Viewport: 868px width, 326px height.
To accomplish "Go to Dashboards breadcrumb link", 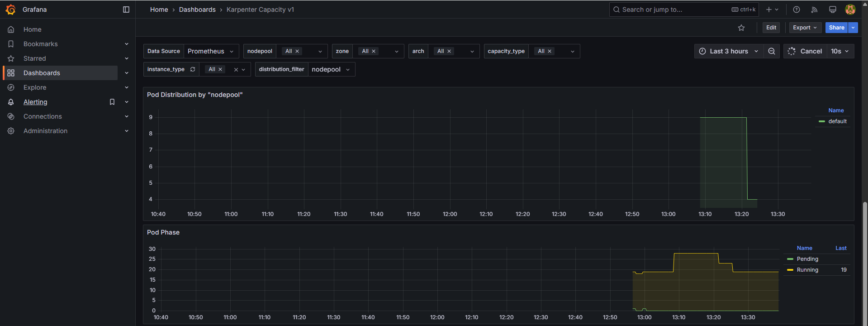I will click(197, 10).
